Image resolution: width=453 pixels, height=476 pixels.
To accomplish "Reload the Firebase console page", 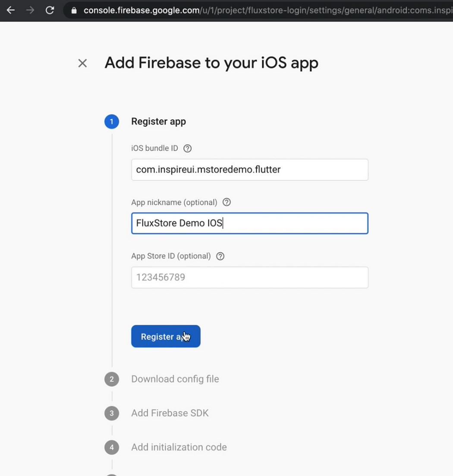I will pos(50,10).
